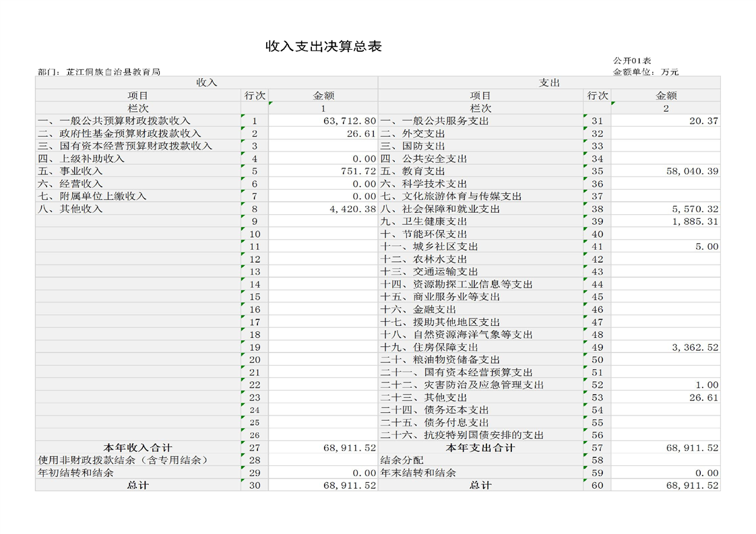Select the 本年收入合计 label cell
Image resolution: width=756 pixels, height=534 pixels.
click(137, 448)
